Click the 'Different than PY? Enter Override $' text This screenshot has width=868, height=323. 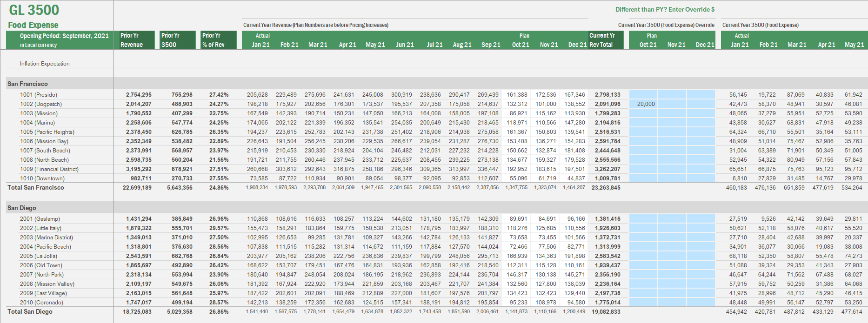(665, 9)
